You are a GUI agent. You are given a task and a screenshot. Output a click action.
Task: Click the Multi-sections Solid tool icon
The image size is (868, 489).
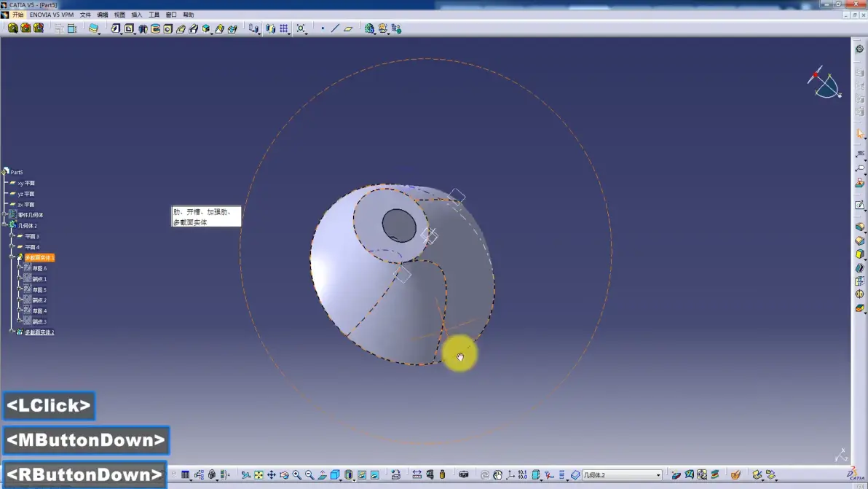coord(220,28)
